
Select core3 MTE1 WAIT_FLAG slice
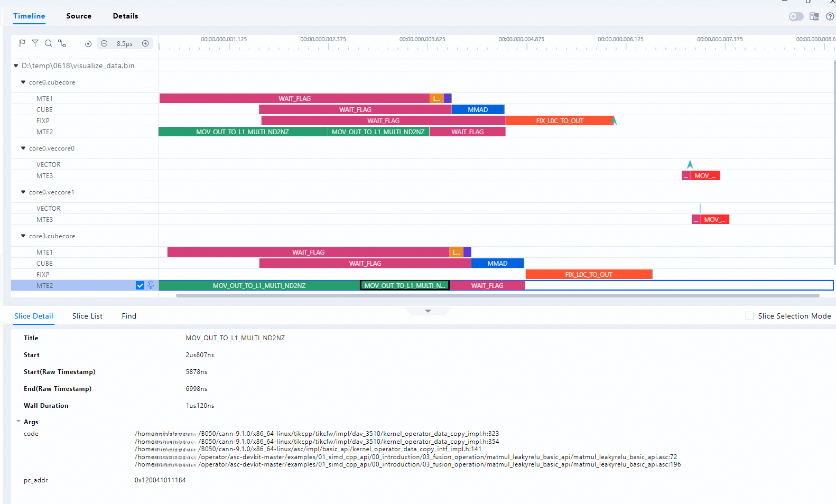[x=308, y=252]
